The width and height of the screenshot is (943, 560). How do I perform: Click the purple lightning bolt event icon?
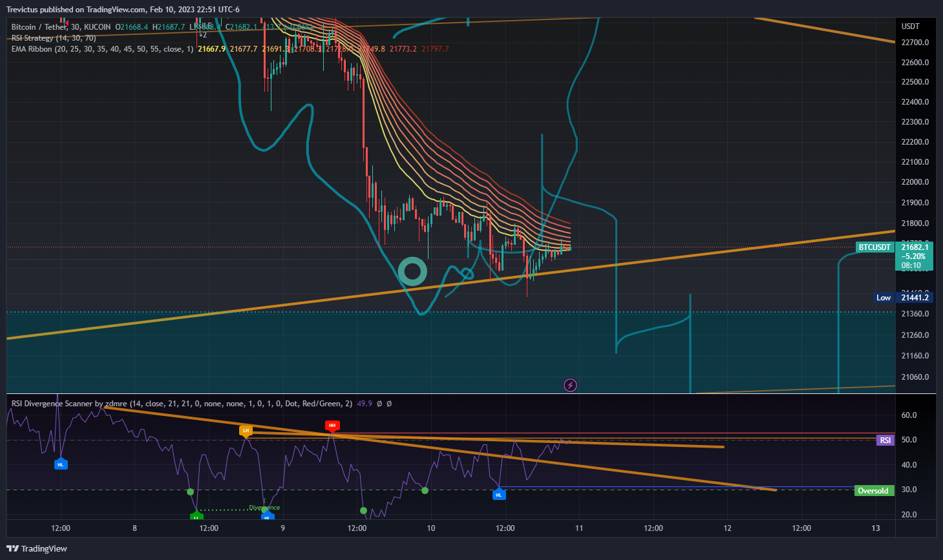570,386
